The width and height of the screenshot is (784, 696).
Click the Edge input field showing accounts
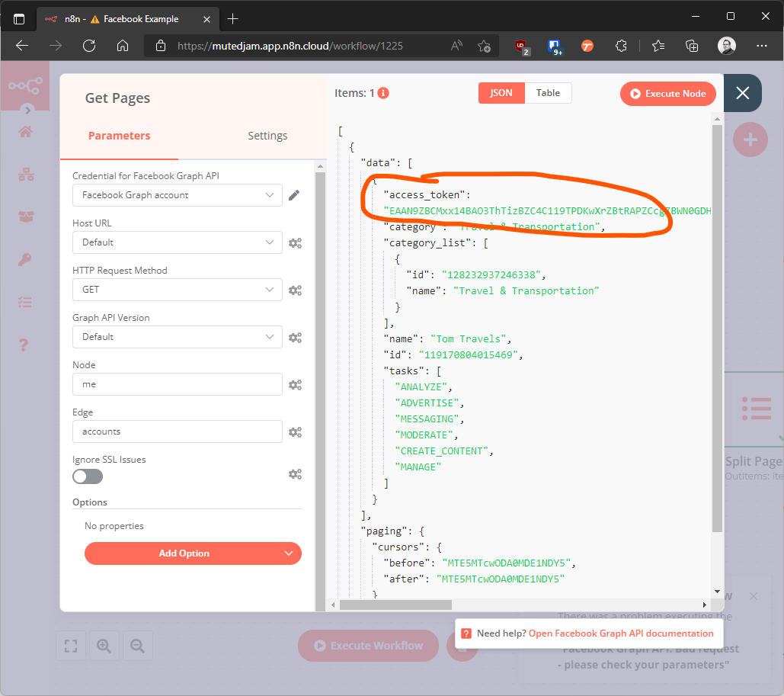click(177, 431)
